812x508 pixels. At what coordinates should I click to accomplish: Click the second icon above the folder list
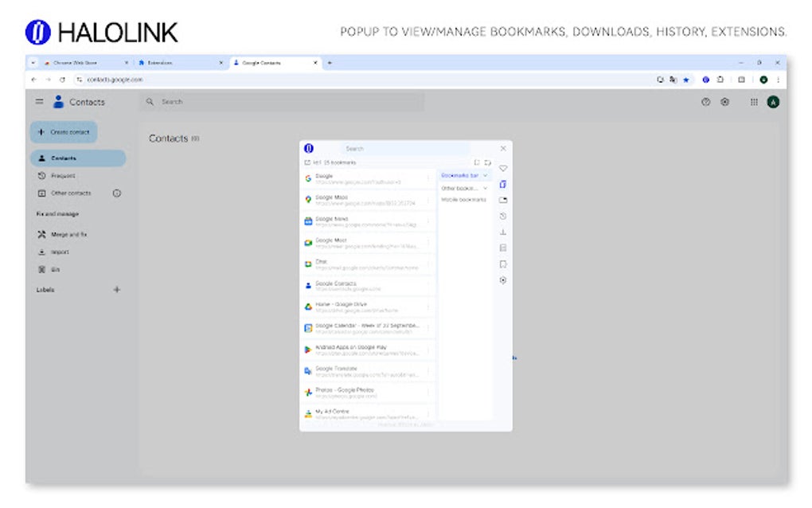click(488, 162)
